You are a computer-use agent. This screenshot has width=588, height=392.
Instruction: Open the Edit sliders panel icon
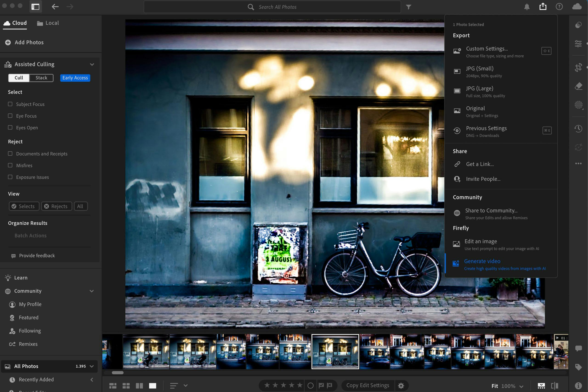click(x=578, y=43)
